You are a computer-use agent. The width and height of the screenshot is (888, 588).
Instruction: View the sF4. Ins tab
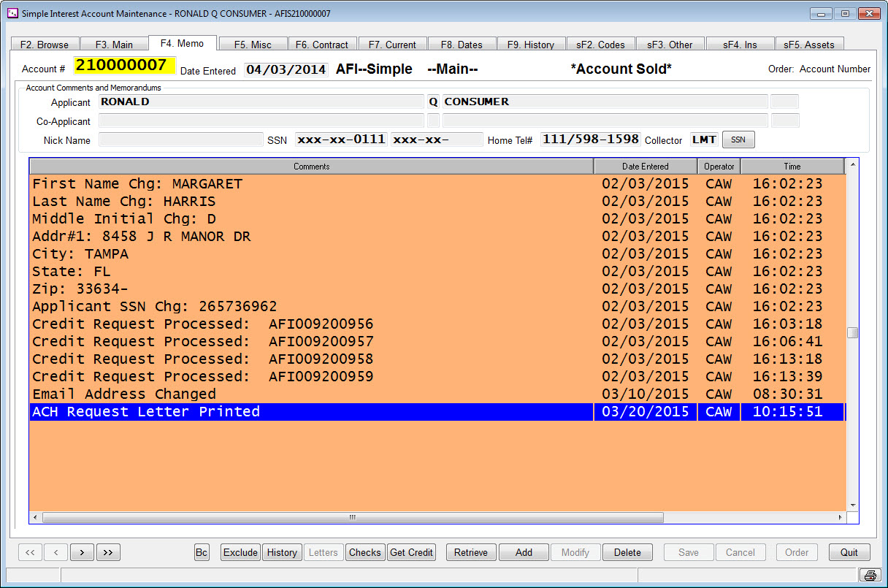(x=740, y=43)
